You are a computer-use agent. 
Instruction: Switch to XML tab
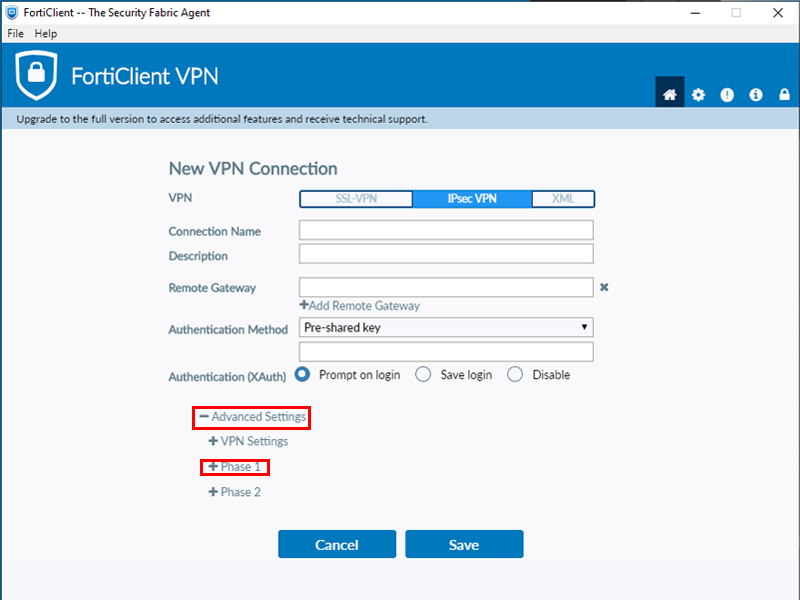[563, 198]
